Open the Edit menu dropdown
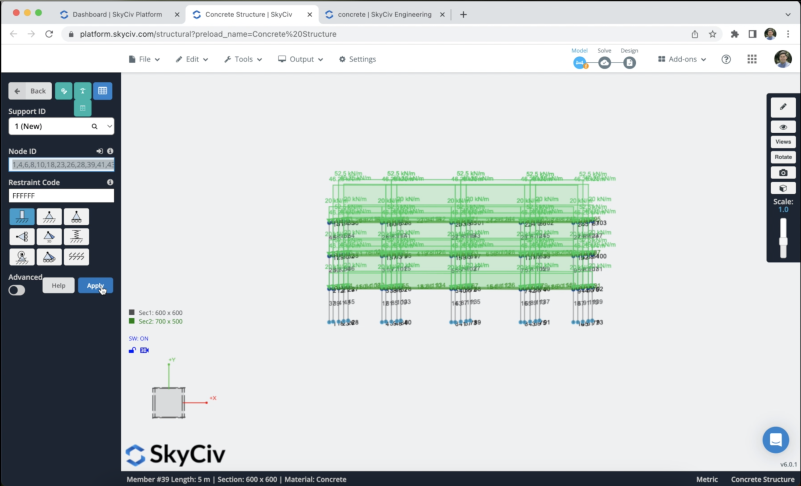This screenshot has height=486, width=801. [x=192, y=59]
